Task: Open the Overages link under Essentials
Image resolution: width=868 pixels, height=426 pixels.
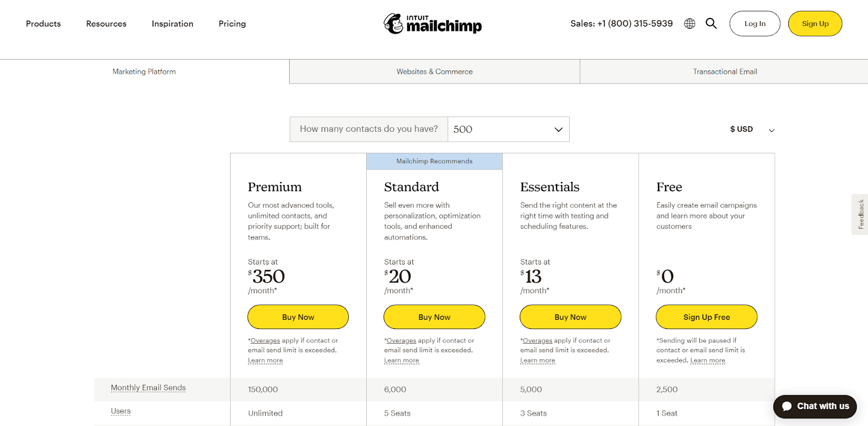Action: point(538,341)
